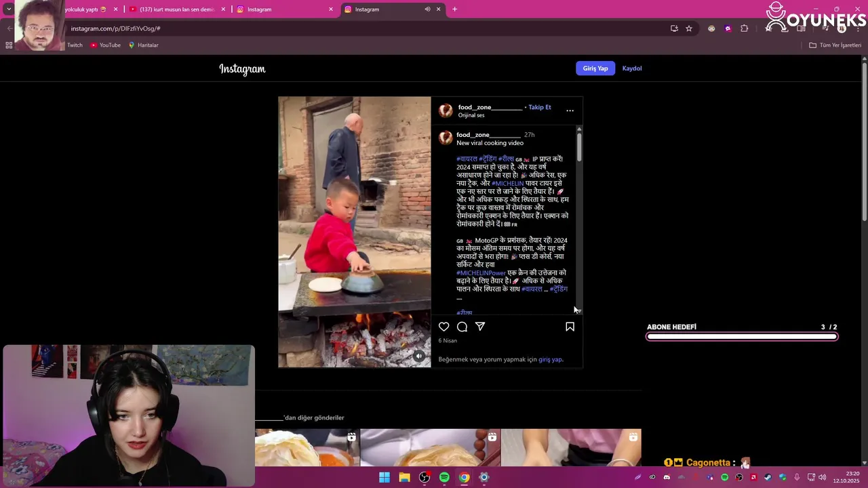Screen dimensions: 868x488
Task: Unmute the video with the speaker icon
Action: tap(419, 356)
